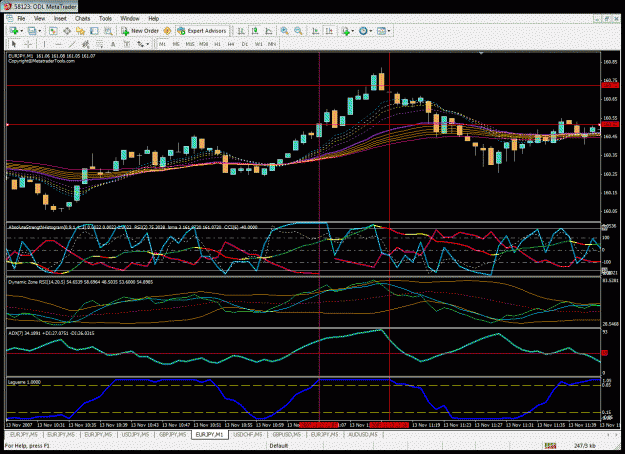Open the profiles icon
This screenshot has height=454, width=625.
32,31
